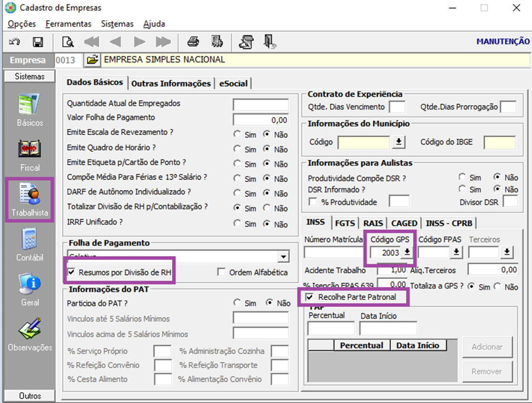Save record with floppy disk icon
Screen dimensions: 532x403
38,42
